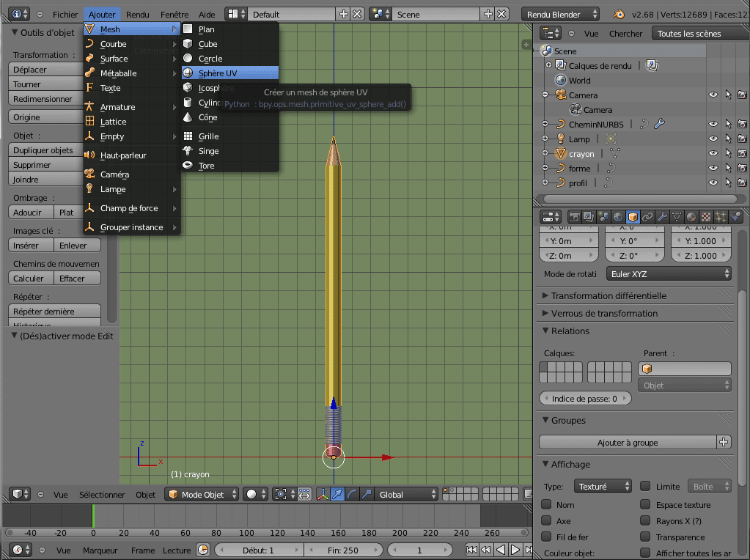750x560 pixels.
Task: Select the rotate manipulator arc icon
Action: pyautogui.click(x=352, y=494)
